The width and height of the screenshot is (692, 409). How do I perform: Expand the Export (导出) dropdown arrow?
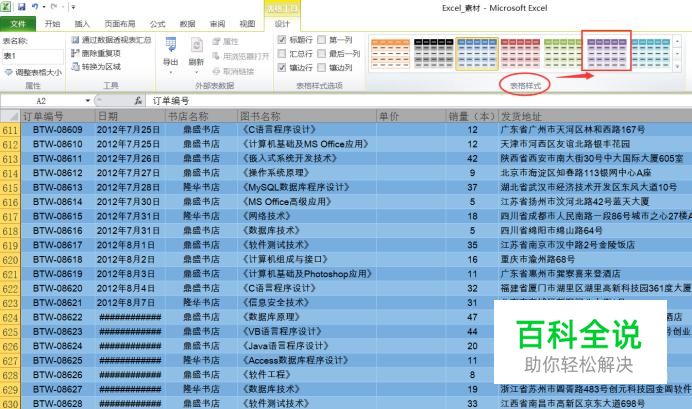click(x=171, y=72)
